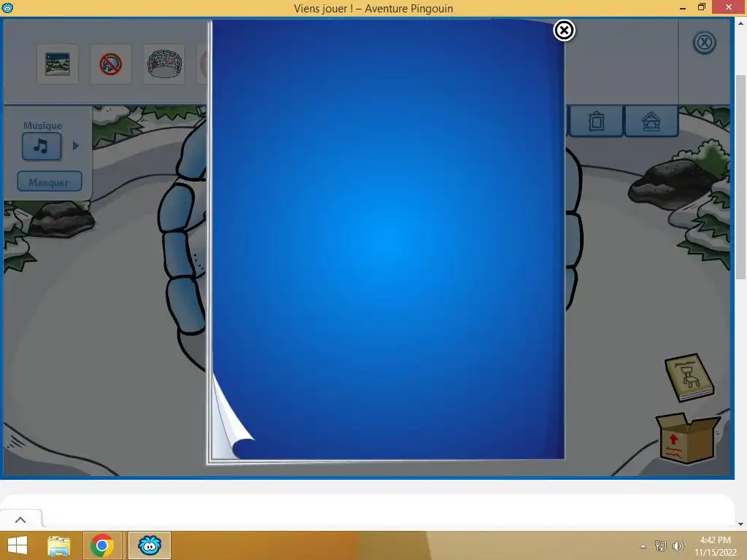The height and width of the screenshot is (560, 747).
Task: Open Google Chrome from taskbar
Action: point(101,545)
